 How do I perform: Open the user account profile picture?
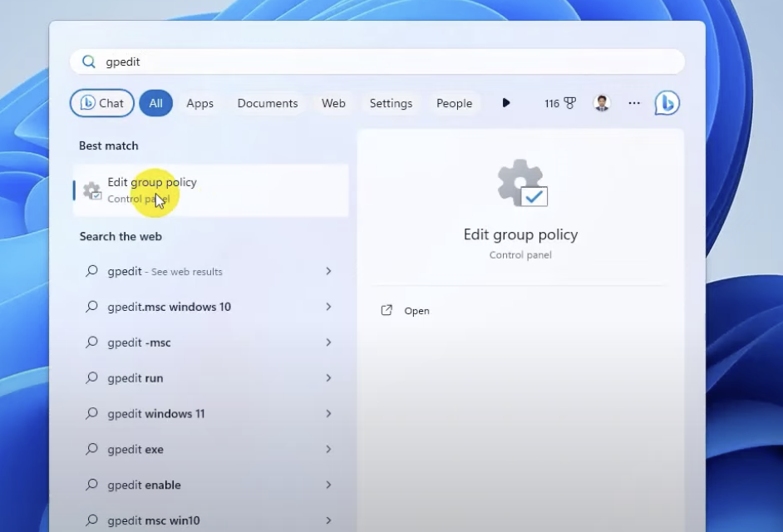coord(603,103)
